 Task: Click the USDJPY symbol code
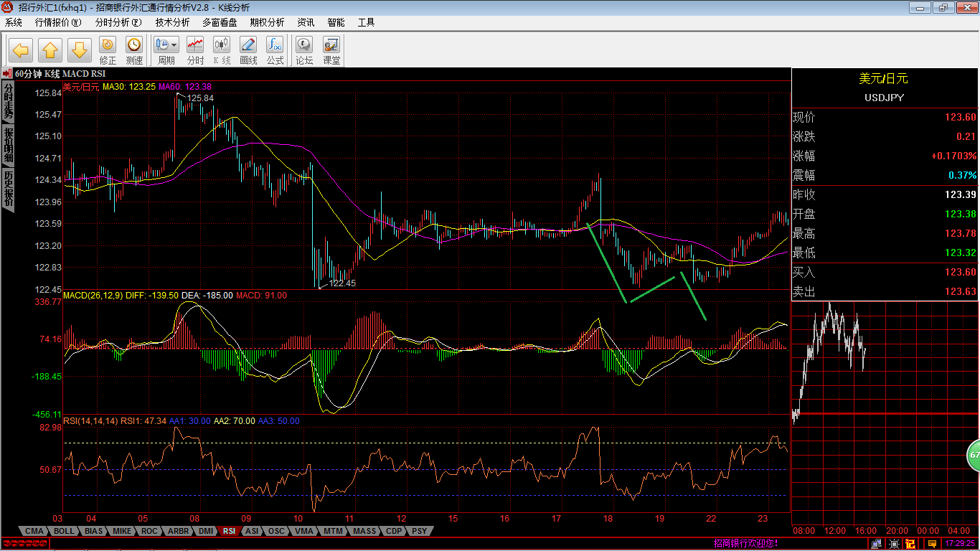[x=884, y=98]
